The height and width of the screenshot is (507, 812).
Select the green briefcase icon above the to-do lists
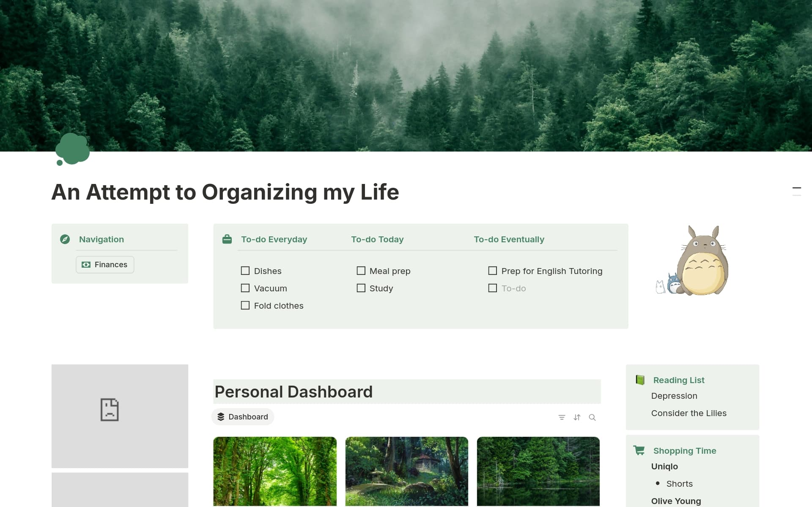pos(227,239)
